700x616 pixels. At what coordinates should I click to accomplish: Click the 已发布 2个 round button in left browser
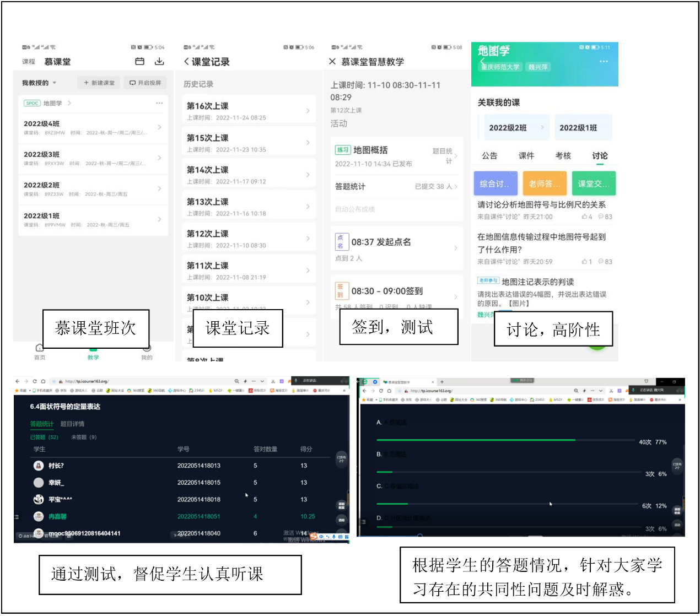[341, 459]
